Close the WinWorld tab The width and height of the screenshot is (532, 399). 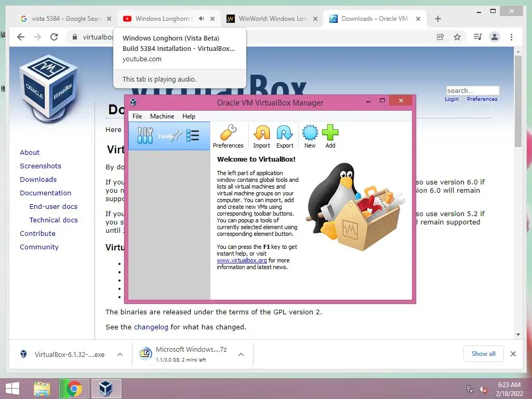click(x=315, y=19)
